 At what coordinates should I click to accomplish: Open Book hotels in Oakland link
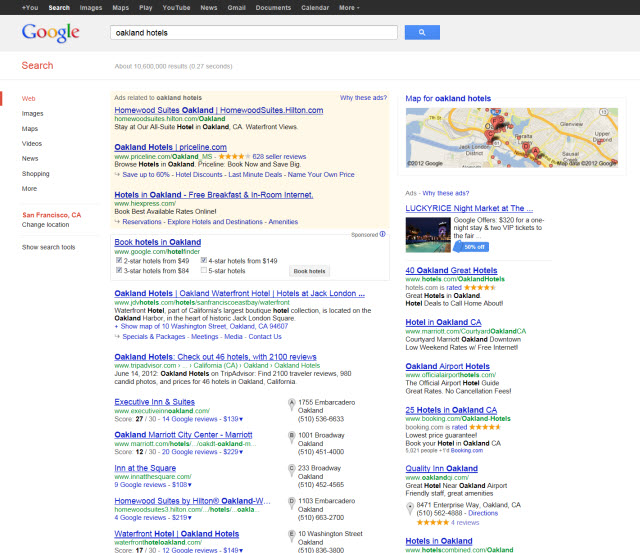tap(158, 242)
